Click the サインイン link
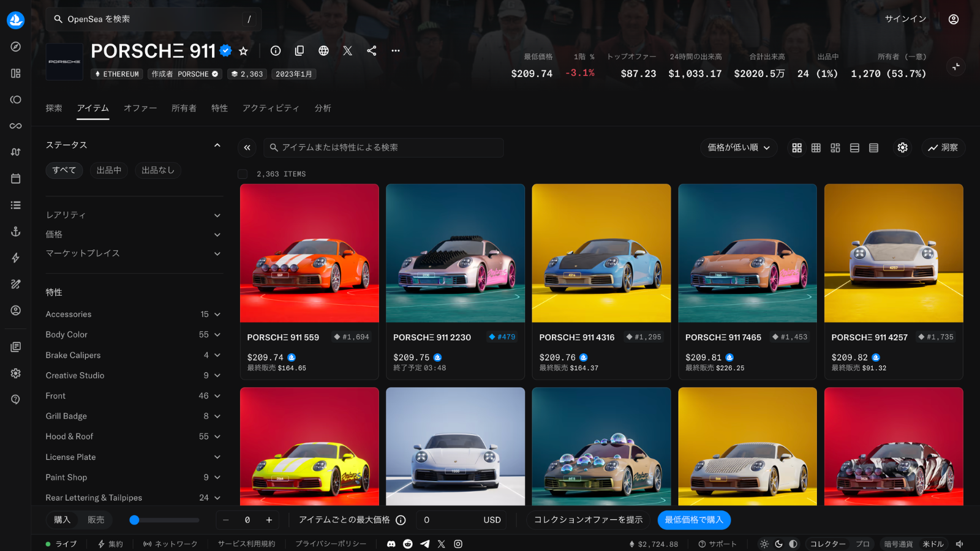The width and height of the screenshot is (980, 551). (x=905, y=19)
